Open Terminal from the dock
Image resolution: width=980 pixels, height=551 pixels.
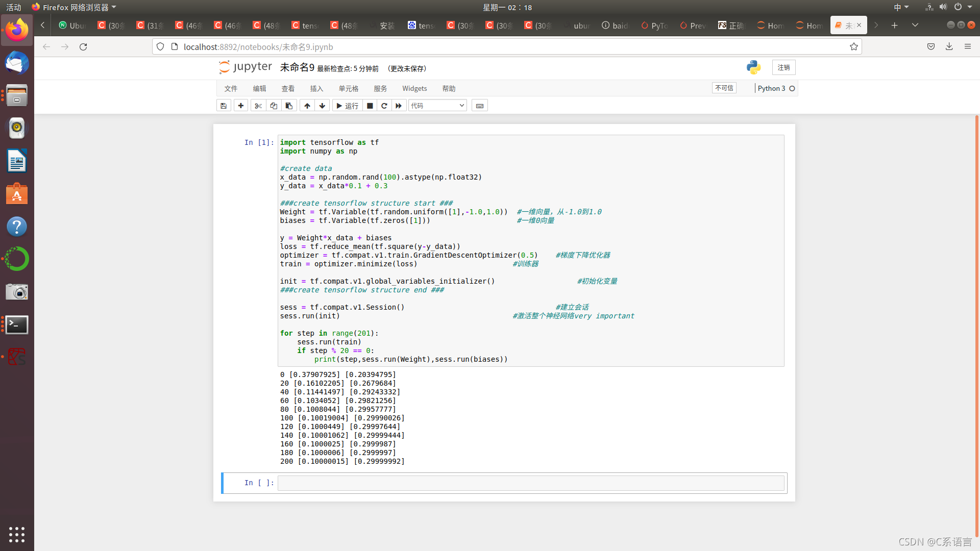click(17, 324)
